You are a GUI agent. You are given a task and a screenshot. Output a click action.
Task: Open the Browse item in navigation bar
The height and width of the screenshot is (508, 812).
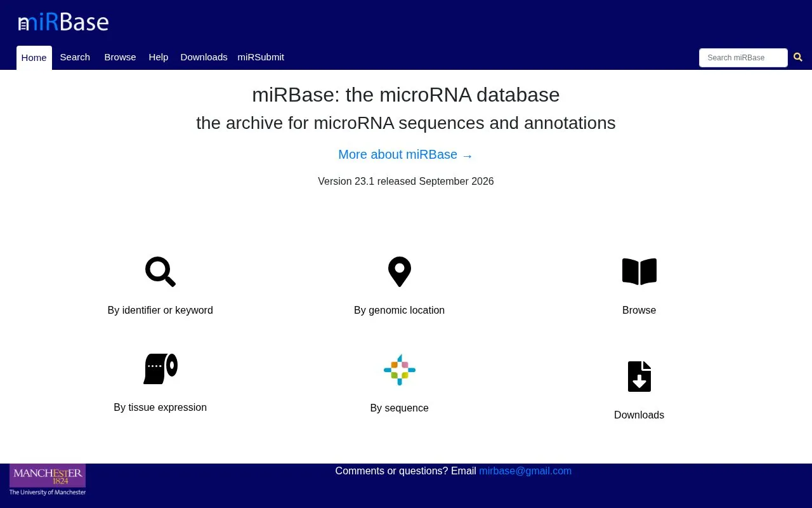pyautogui.click(x=121, y=57)
